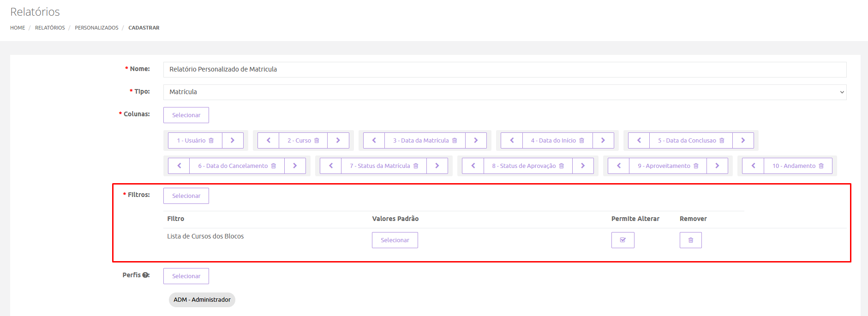Select default values for course filter
Viewport: 868px width, 316px height.
pos(395,240)
